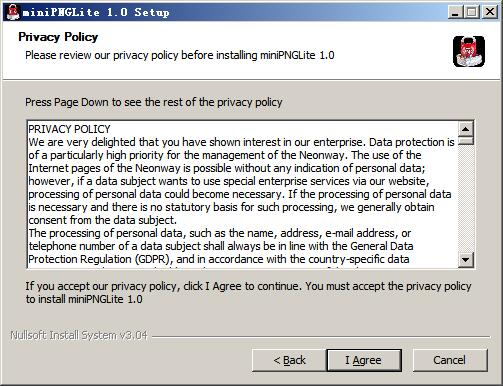The image size is (503, 386).
Task: Click the 'Privacy Policy' page heading
Action: pos(58,37)
